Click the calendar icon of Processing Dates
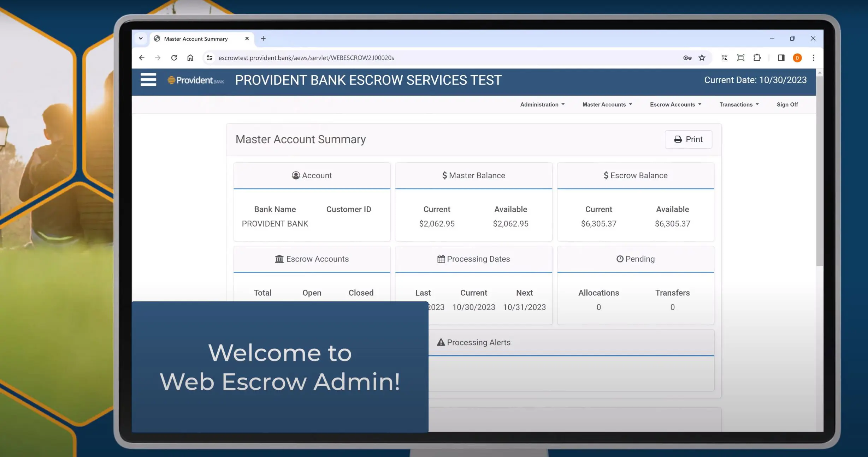The height and width of the screenshot is (457, 868). click(x=441, y=259)
